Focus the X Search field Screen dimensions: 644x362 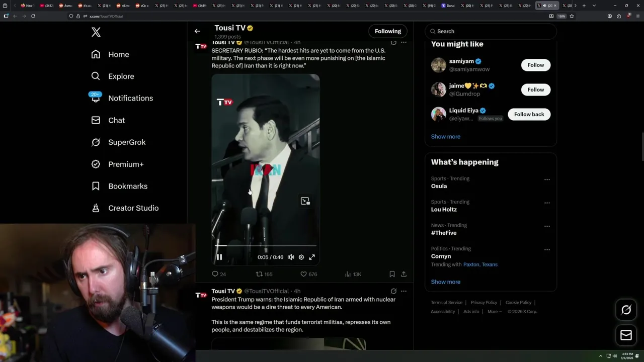[x=491, y=31]
